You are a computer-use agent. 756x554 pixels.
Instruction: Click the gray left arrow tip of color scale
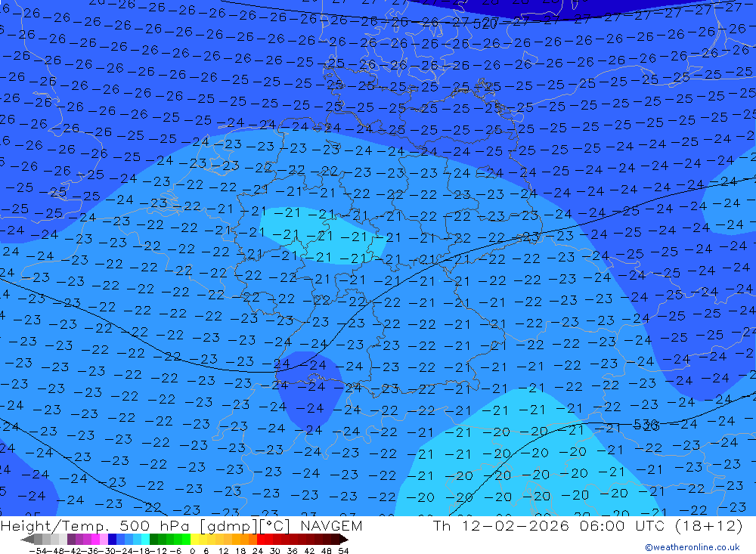point(27,540)
